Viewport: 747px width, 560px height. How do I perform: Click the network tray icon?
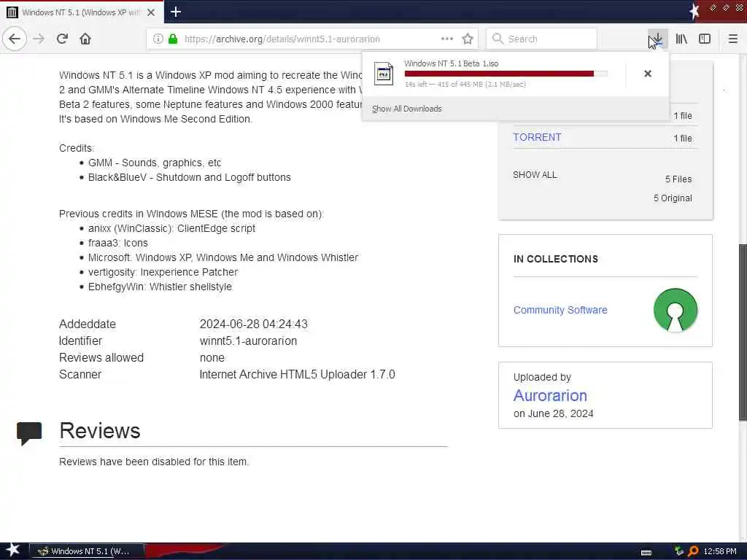click(679, 551)
